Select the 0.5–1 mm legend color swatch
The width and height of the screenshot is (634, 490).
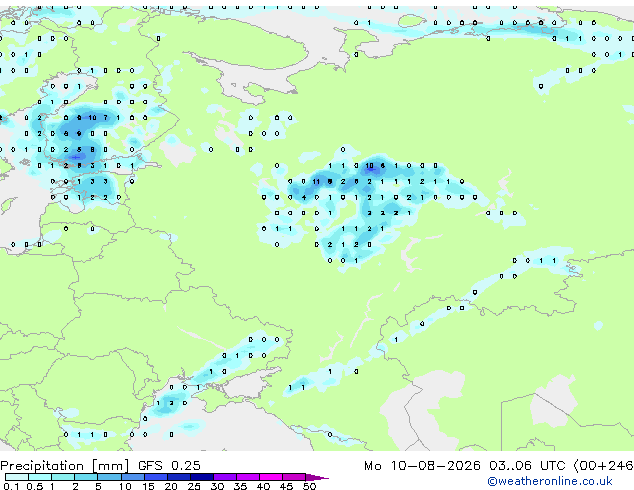click(x=40, y=477)
